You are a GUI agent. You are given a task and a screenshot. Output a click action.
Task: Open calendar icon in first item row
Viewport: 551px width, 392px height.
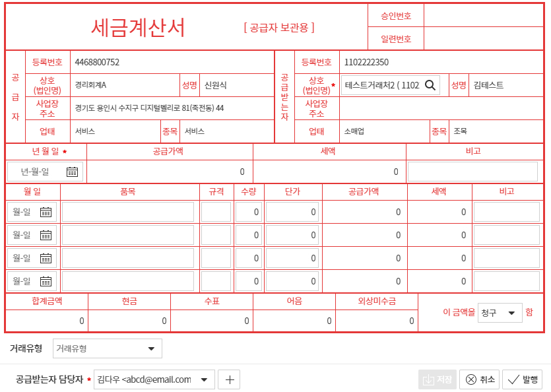(46, 212)
